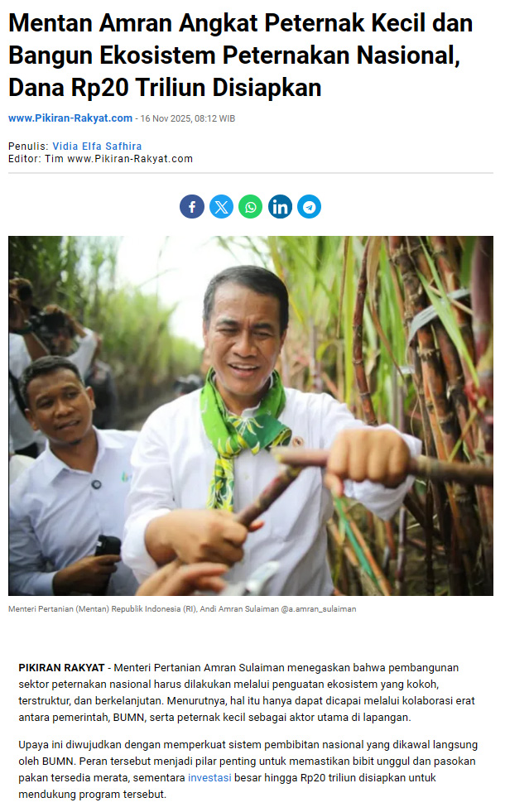Open author Vidia Elfa Safhira's profile
Image resolution: width=505 pixels, height=812 pixels.
click(97, 147)
